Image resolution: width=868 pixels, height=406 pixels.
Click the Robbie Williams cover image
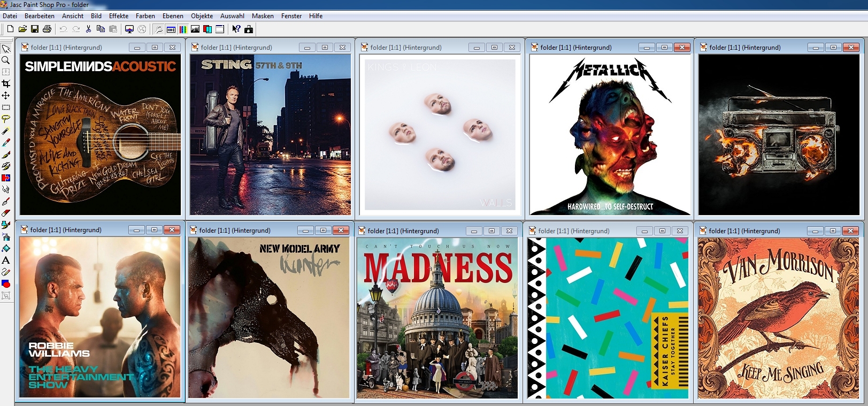pos(100,317)
